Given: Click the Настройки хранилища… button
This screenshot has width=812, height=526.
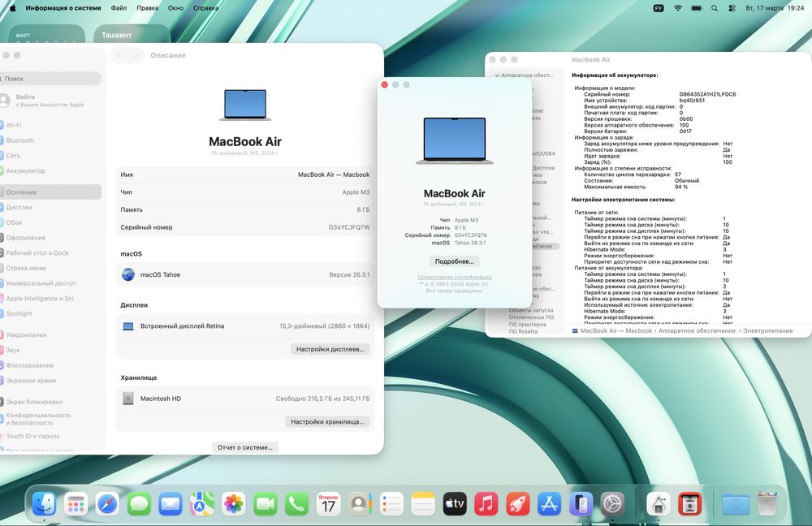Looking at the screenshot, I should (327, 422).
